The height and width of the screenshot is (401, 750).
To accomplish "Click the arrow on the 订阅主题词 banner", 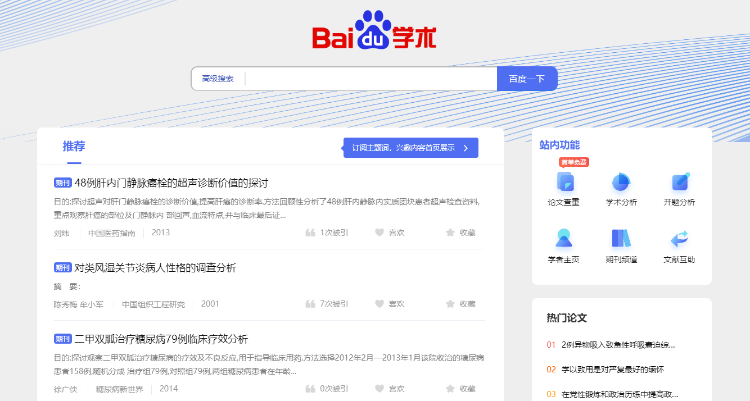I will (466, 148).
